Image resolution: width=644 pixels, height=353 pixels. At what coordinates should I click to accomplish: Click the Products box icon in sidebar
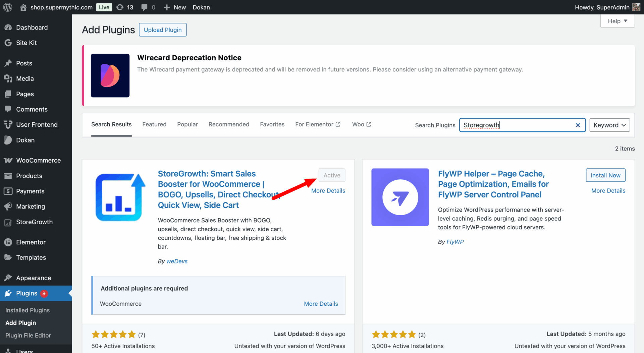[x=8, y=176]
